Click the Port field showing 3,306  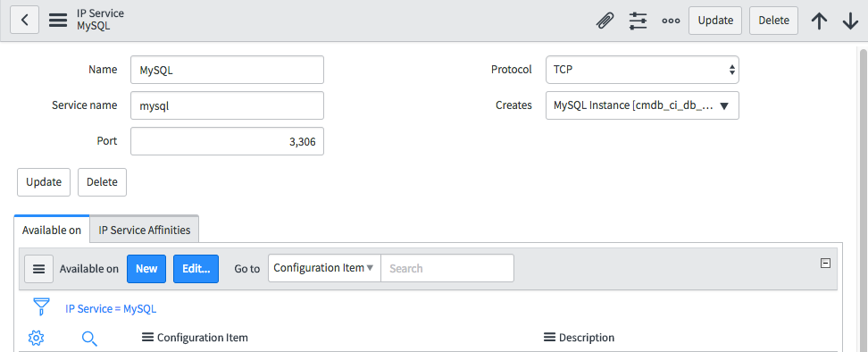[x=227, y=141]
